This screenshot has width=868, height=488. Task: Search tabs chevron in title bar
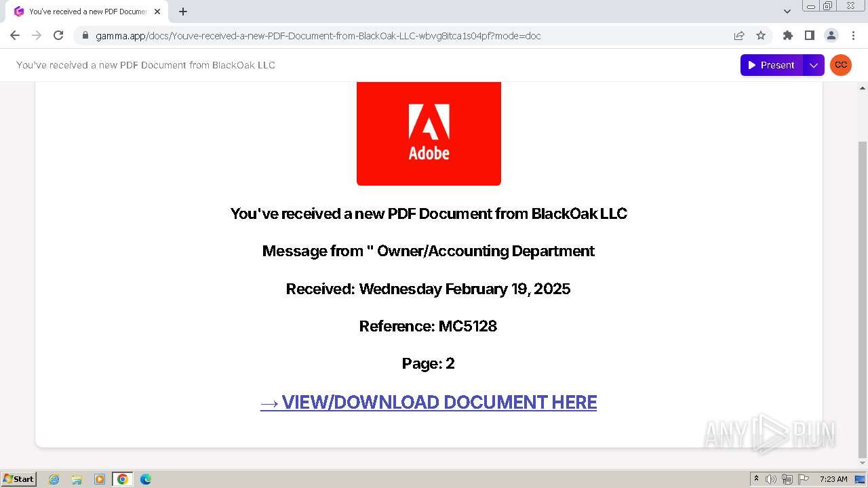pyautogui.click(x=787, y=12)
